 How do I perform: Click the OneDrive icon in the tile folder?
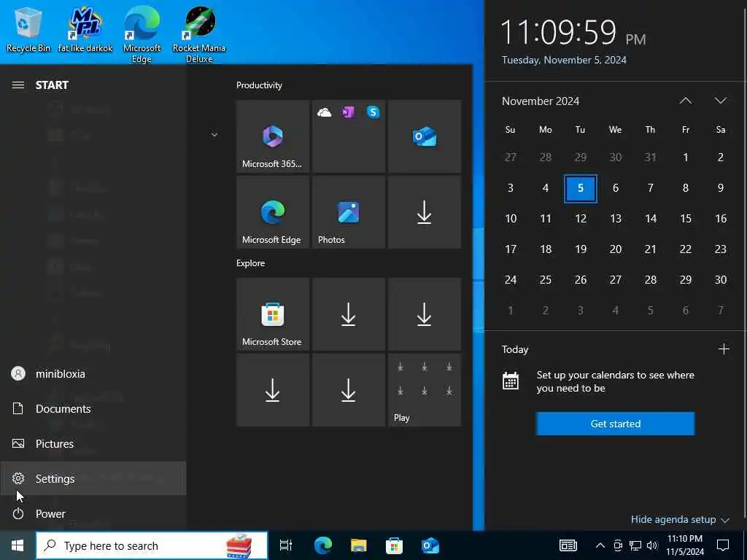(x=325, y=112)
